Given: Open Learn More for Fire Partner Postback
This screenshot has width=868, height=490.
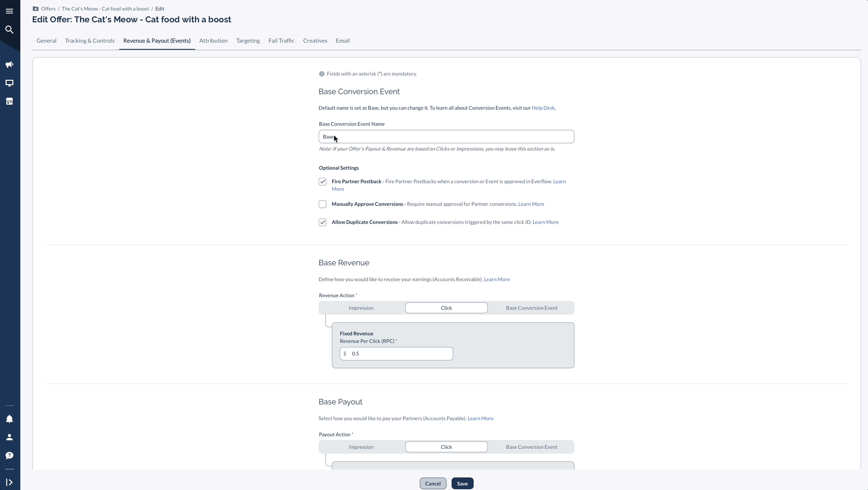Looking at the screenshot, I should coord(559,182).
